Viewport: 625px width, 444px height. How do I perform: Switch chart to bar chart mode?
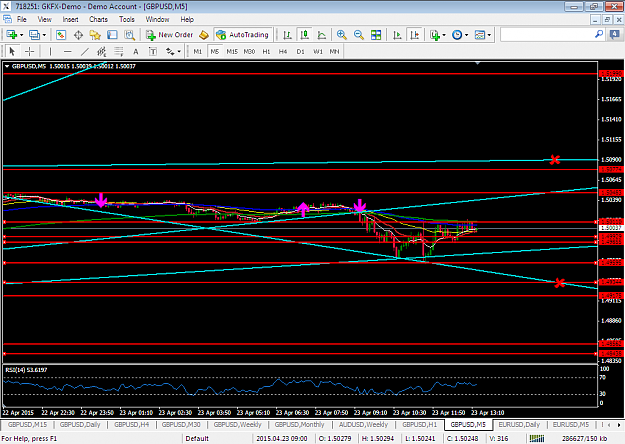[287, 35]
